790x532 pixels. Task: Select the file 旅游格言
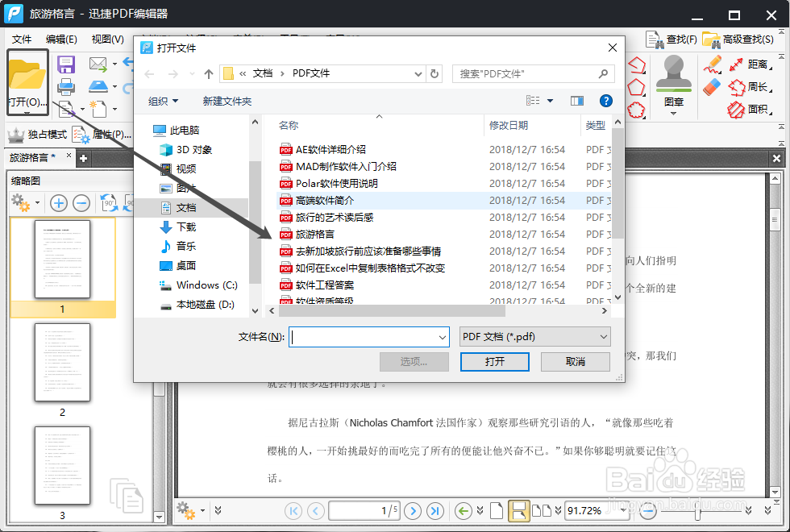point(307,235)
